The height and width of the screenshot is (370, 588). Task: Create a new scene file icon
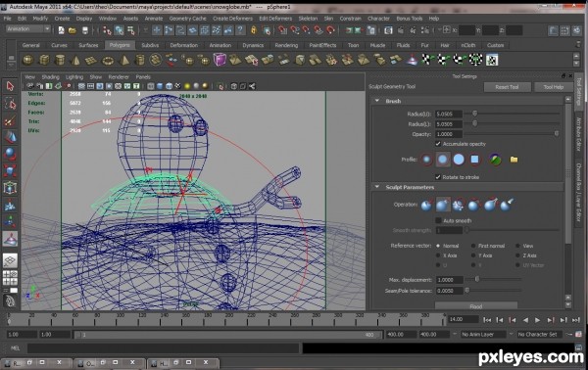coord(61,30)
